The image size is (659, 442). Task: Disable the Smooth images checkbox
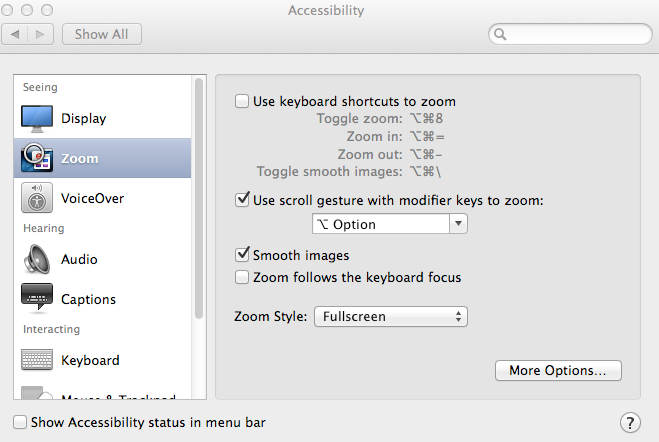(242, 254)
